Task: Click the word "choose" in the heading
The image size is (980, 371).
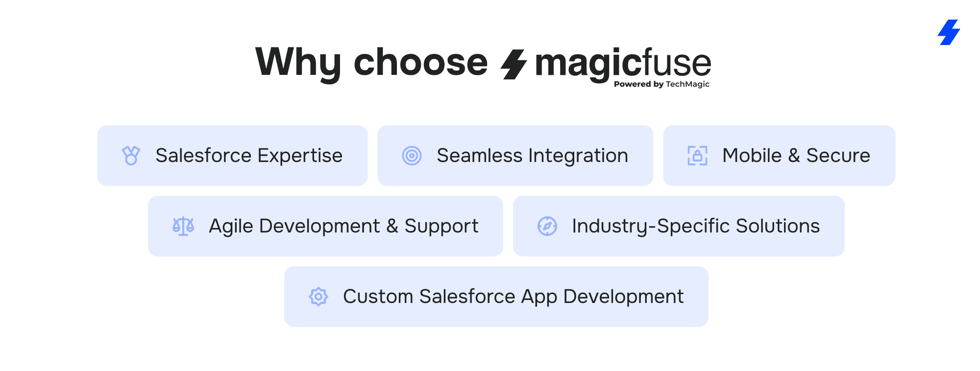Action: click(420, 62)
